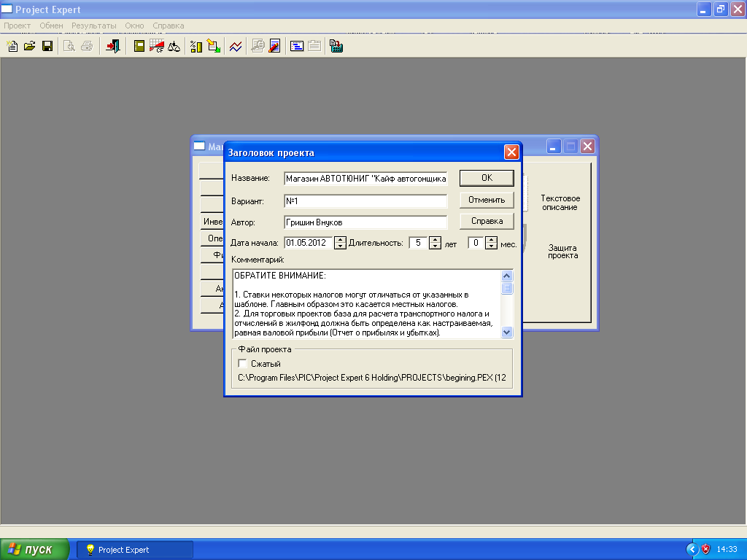The image size is (747, 560).
Task: Open the line chart graph icon
Action: (x=236, y=46)
